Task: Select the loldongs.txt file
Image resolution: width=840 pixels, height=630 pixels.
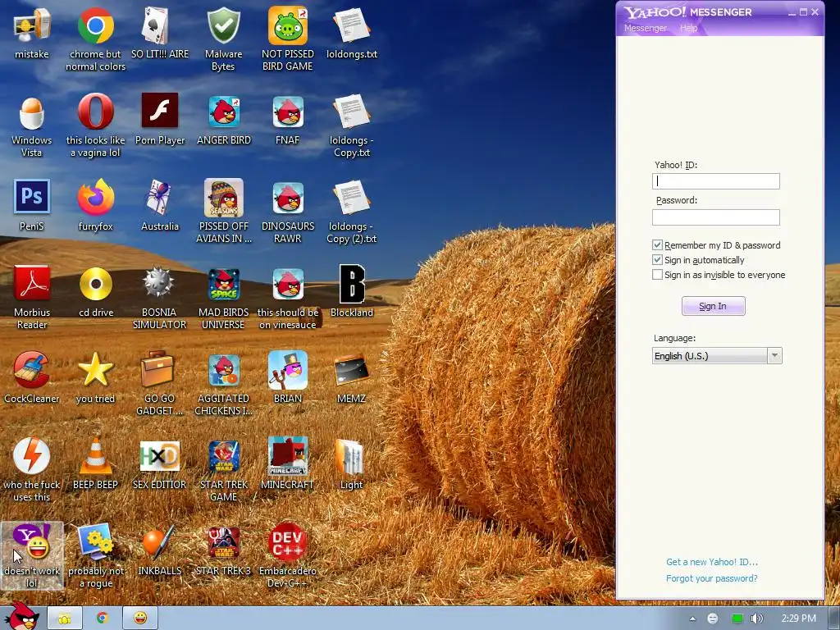Action: click(351, 26)
